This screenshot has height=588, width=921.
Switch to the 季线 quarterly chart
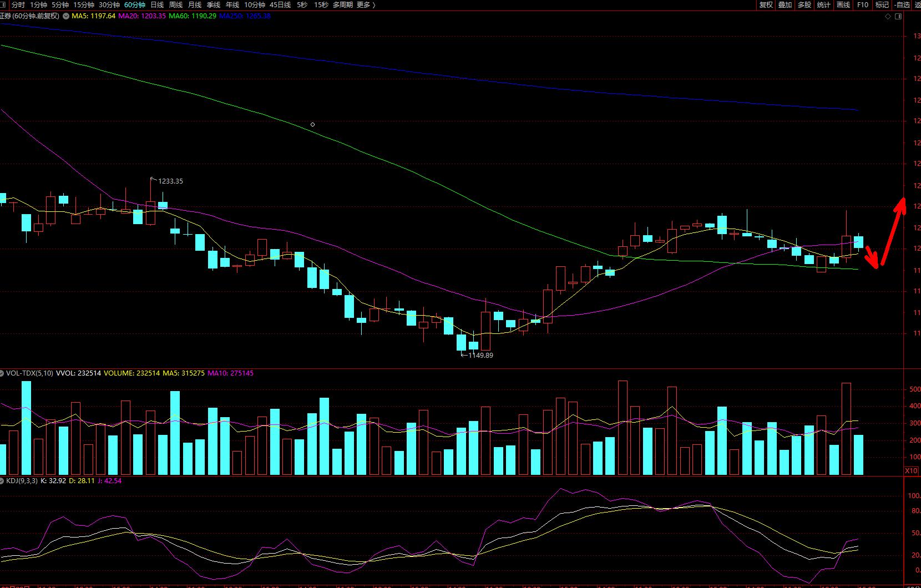click(214, 5)
